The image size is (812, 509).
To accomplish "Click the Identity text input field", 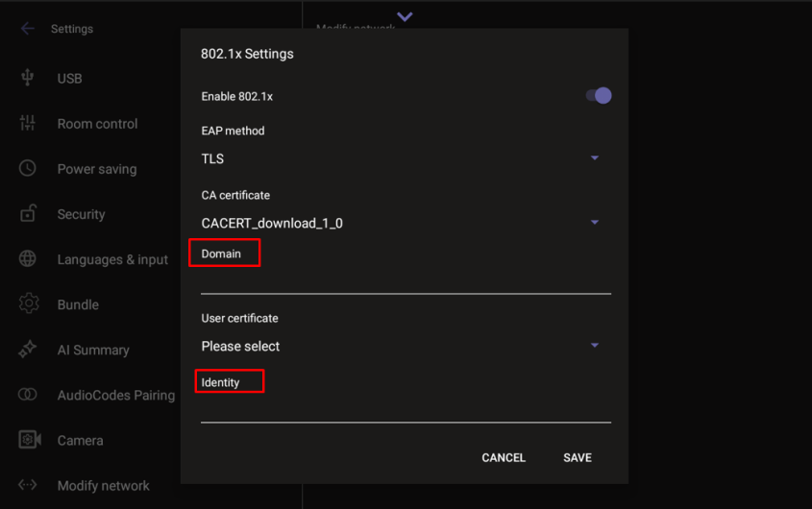I will [x=406, y=410].
